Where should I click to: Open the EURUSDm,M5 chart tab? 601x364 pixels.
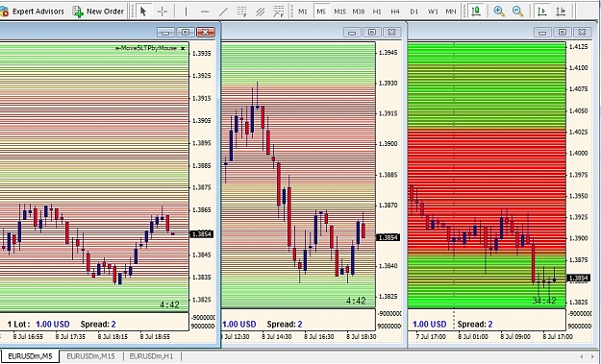point(30,356)
